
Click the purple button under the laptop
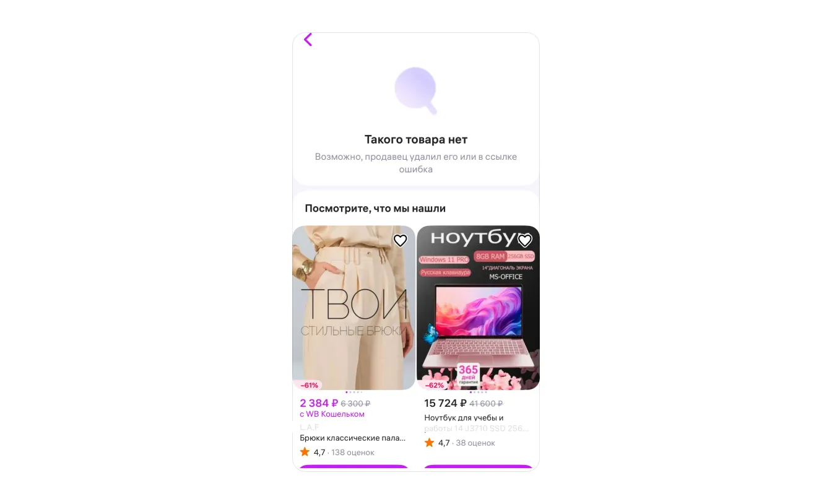tap(478, 468)
